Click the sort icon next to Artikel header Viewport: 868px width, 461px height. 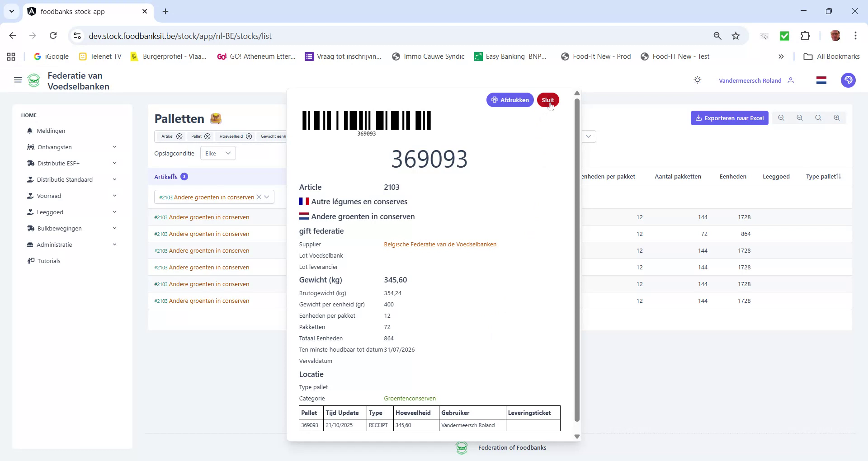click(x=175, y=176)
